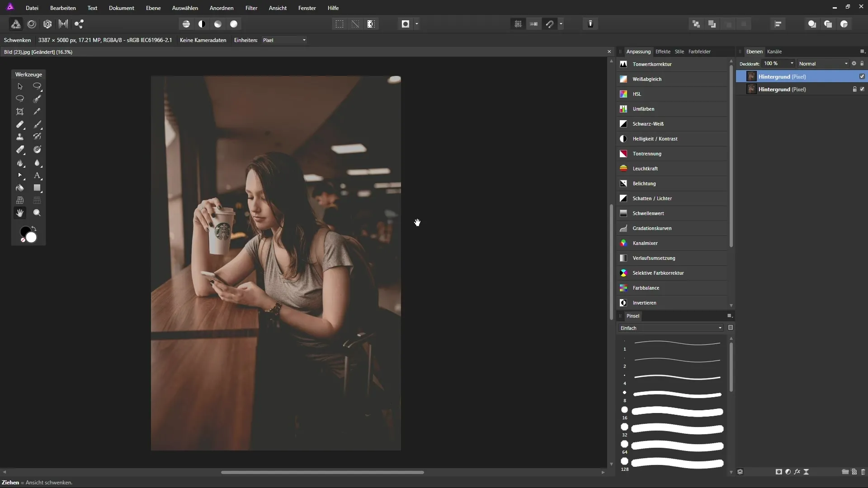Screen dimensions: 868x488
Task: Open the Normal blend mode dropdown
Action: (x=823, y=64)
